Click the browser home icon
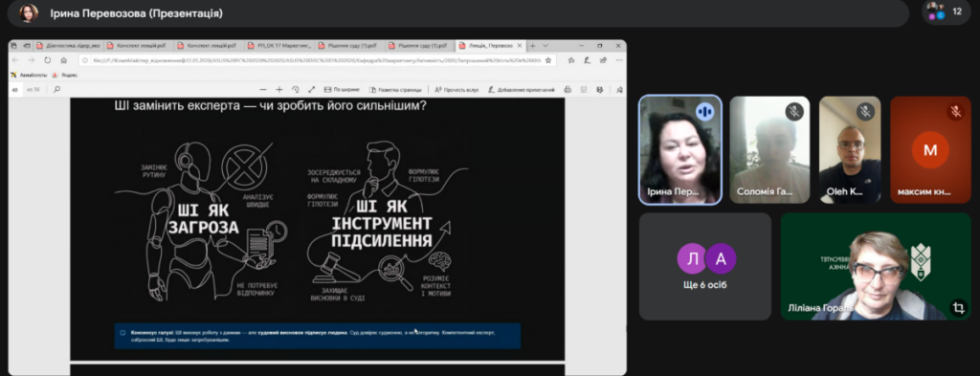Screen dimensions: 980x376 pyautogui.click(x=64, y=60)
